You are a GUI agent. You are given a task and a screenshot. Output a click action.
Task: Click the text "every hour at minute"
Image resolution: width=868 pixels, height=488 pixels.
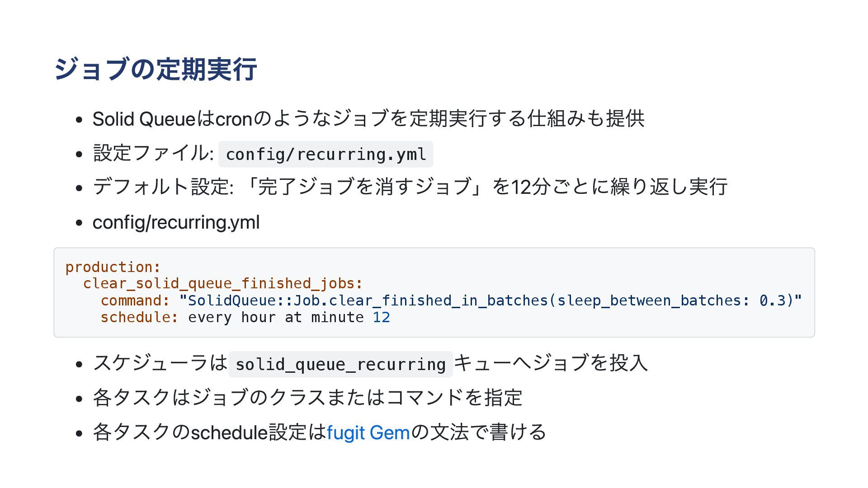click(276, 317)
